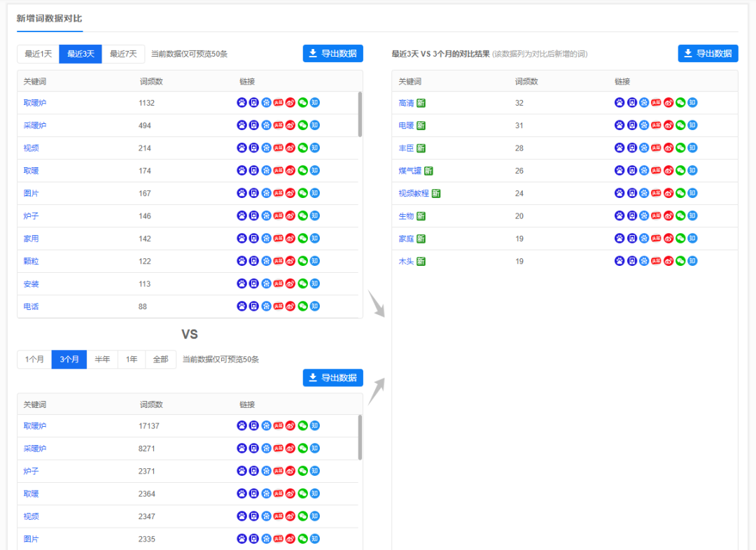
Task: Open WeChat icon in 炉子 2371 row
Action: 303,471
